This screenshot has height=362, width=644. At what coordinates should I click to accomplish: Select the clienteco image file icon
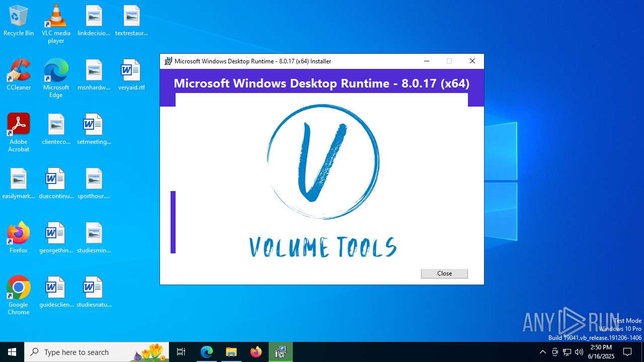click(x=56, y=129)
